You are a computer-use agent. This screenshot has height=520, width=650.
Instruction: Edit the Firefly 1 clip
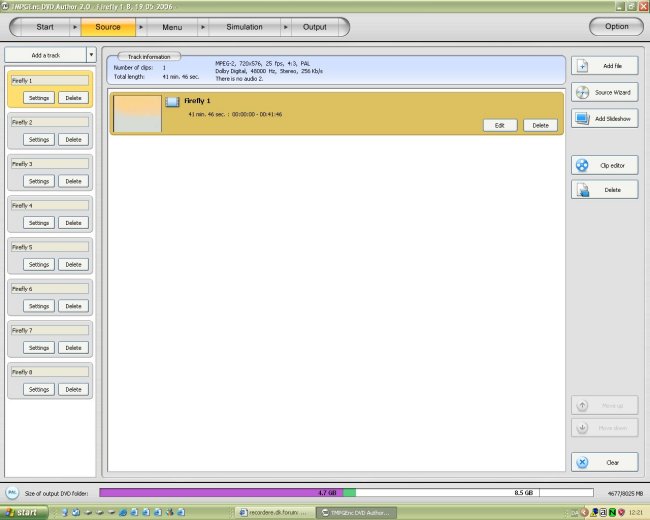[500, 125]
